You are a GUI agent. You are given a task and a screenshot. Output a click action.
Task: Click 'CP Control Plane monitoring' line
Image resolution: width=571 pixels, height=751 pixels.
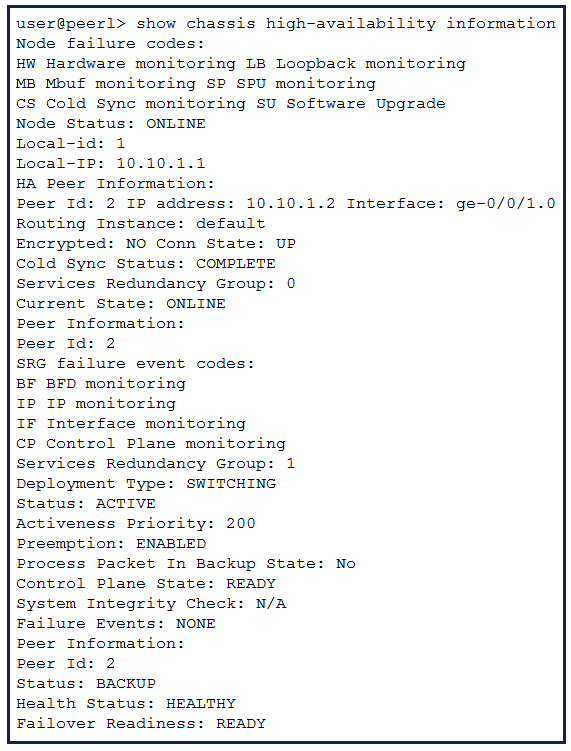point(151,444)
